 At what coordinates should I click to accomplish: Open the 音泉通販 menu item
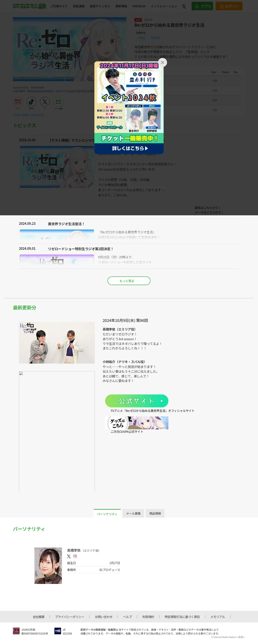click(79, 6)
